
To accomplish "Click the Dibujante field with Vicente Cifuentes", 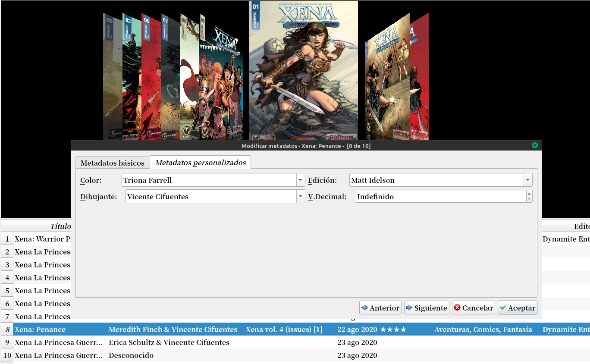I will point(211,196).
